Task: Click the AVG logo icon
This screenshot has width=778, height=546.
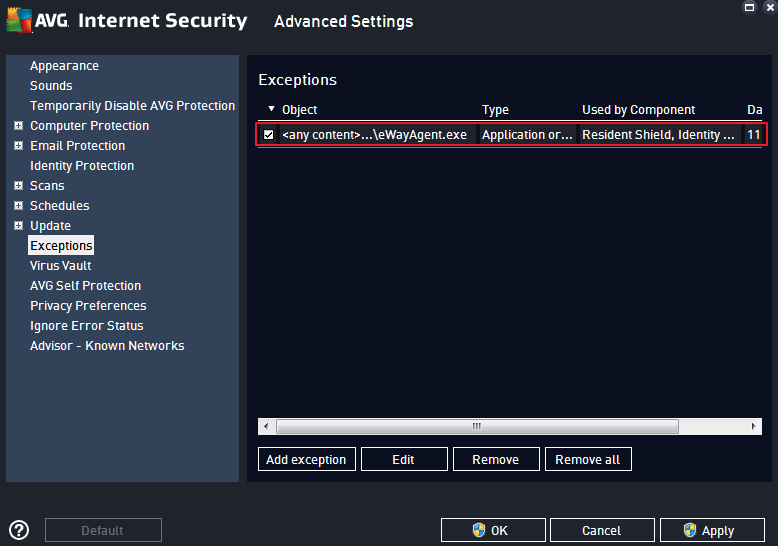Action: (x=19, y=20)
